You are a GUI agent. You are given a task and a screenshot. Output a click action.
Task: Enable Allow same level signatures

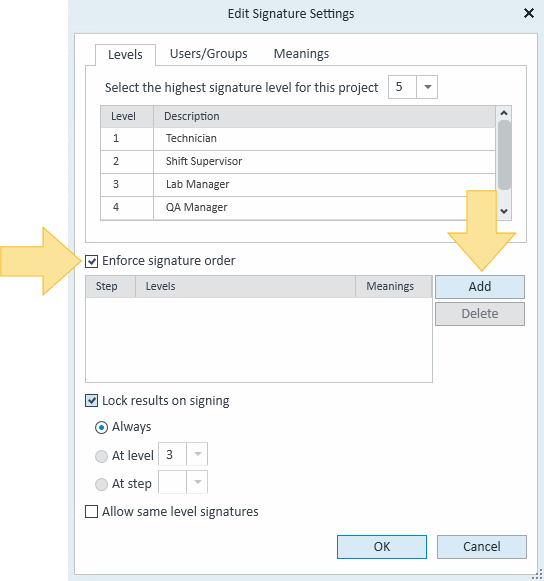92,512
